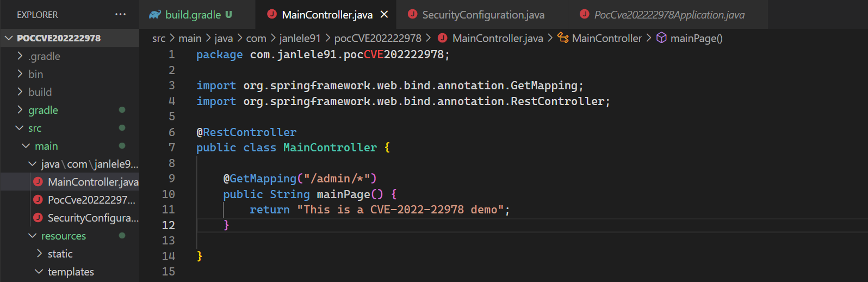Click the janlele91 breadcrumb segment
The image size is (868, 282).
point(300,38)
